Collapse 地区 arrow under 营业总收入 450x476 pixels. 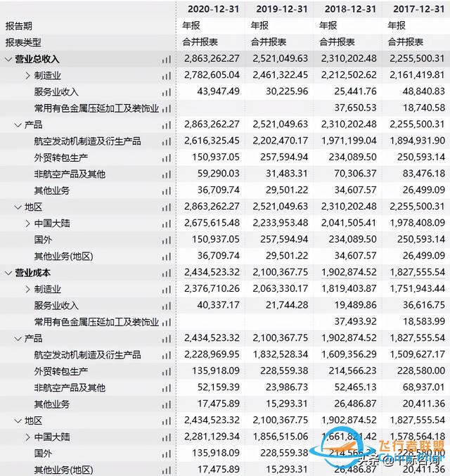coord(18,207)
